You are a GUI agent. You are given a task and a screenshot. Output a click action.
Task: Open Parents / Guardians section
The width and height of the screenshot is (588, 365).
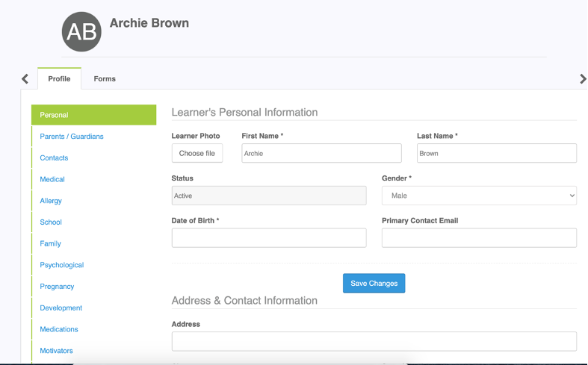coord(72,137)
